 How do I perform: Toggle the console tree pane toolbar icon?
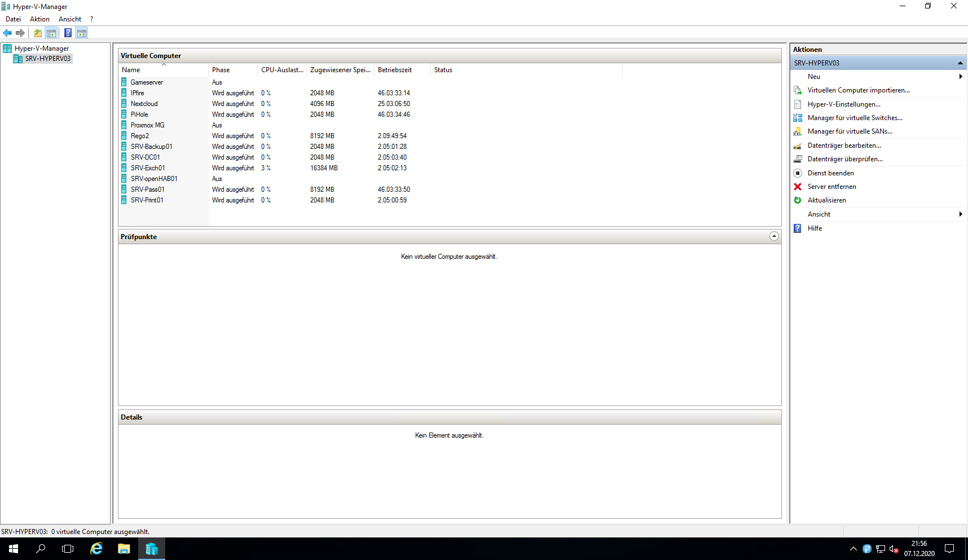point(51,33)
